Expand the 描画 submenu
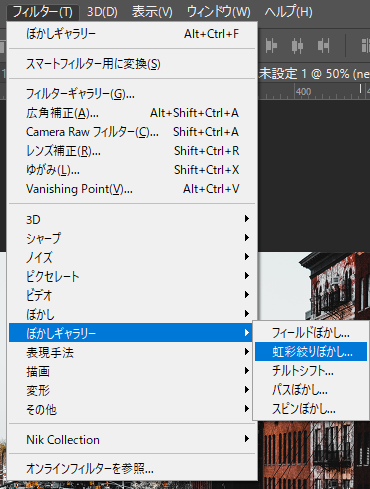This screenshot has height=489, width=370. 132,371
